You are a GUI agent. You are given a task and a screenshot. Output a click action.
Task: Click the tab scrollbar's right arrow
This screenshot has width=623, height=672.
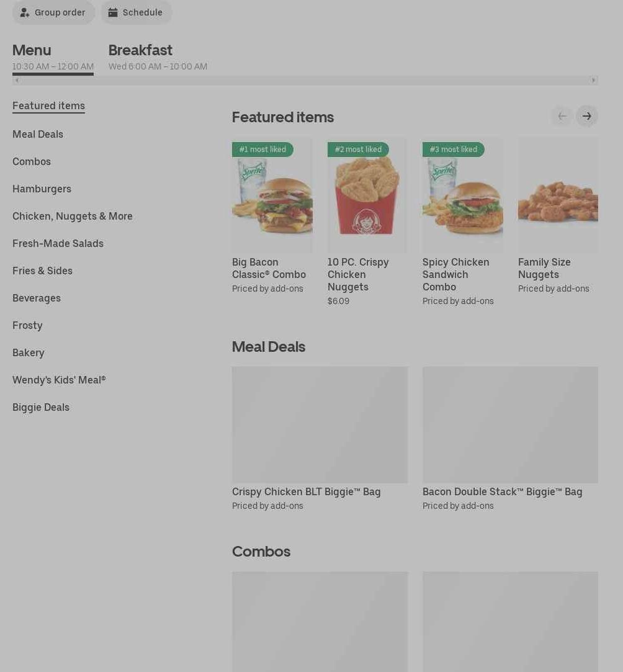pyautogui.click(x=593, y=80)
